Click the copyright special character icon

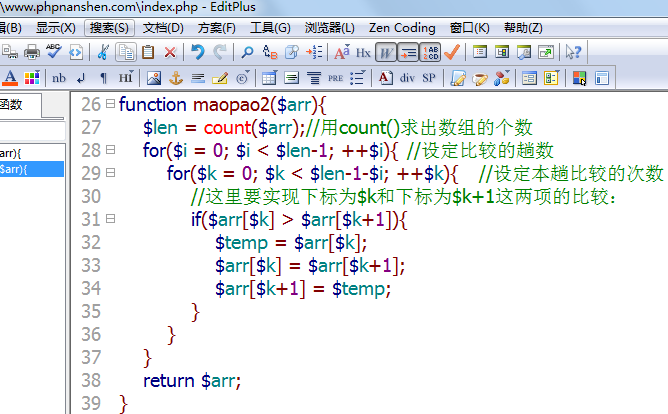click(242, 78)
